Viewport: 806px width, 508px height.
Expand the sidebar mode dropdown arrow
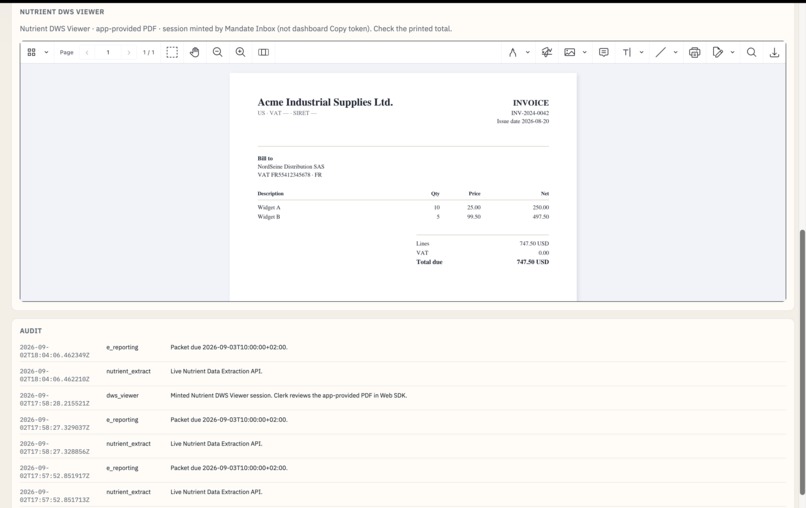tap(46, 52)
